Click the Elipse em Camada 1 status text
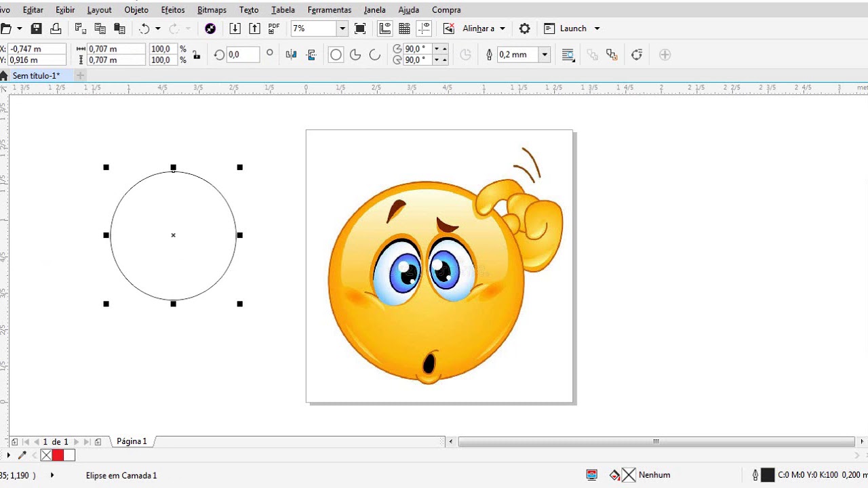 (x=121, y=476)
